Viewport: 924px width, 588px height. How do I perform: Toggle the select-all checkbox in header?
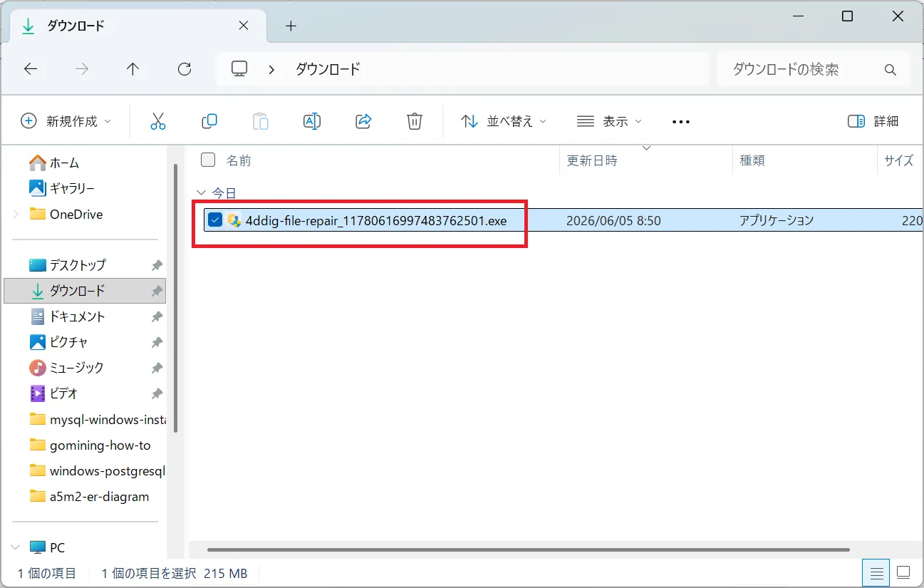pos(208,160)
